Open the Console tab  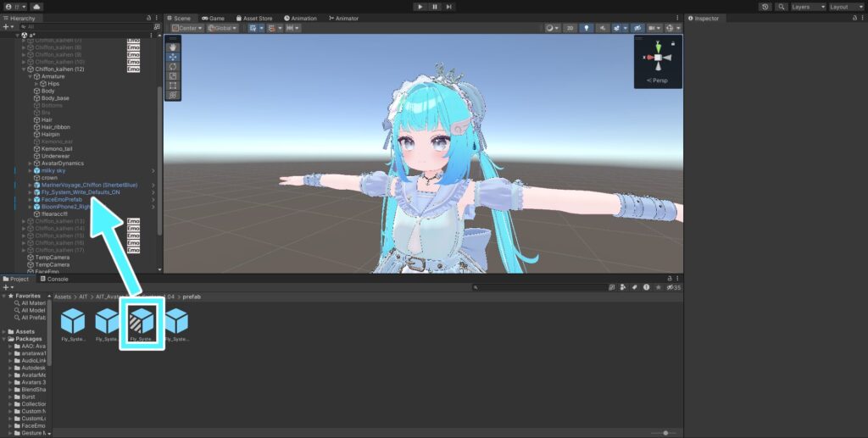click(54, 279)
